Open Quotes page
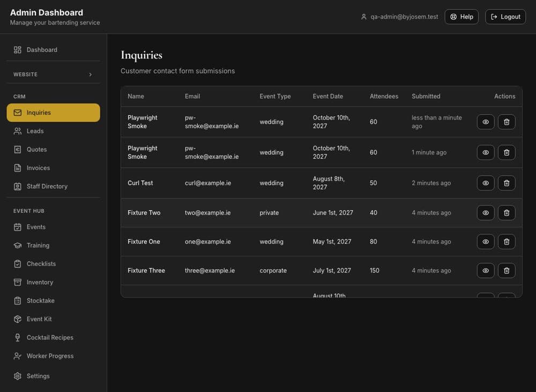Viewport: 536px width, 392px height. 53,150
